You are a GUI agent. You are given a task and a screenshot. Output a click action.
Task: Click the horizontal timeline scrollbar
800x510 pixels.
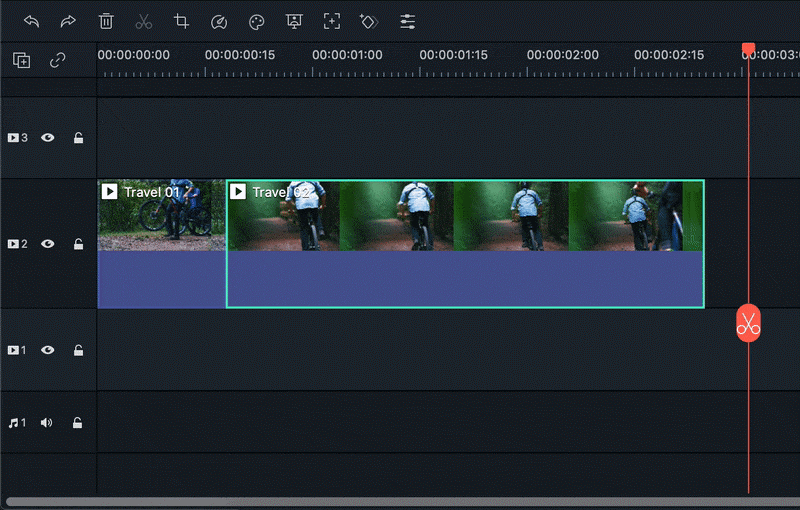pos(403,502)
